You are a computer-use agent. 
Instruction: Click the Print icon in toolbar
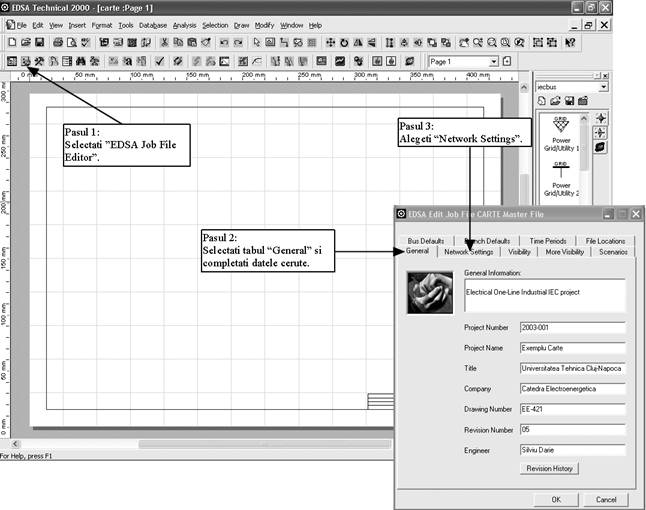[x=58, y=43]
